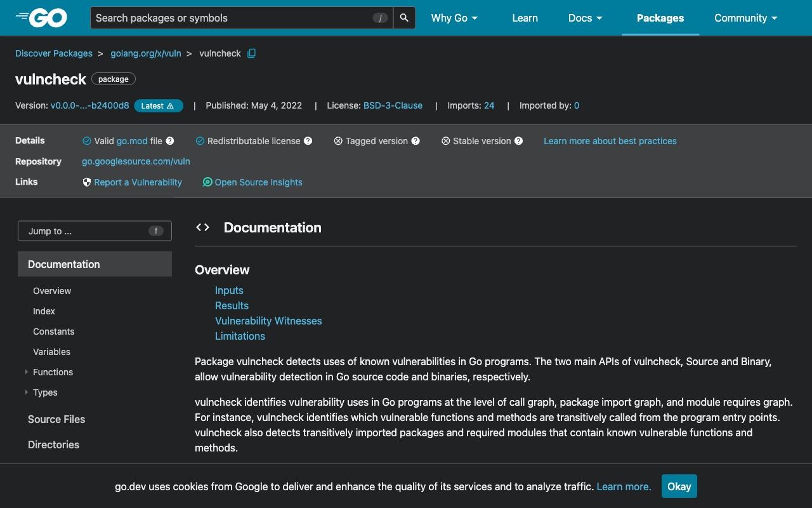
Task: Open Learn more about best practices
Action: (x=610, y=141)
